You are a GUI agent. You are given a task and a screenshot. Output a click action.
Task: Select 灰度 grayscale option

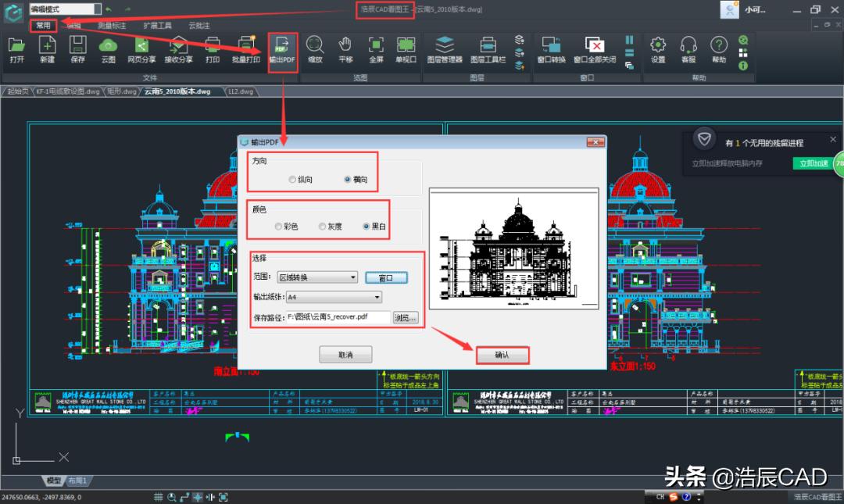(x=322, y=227)
